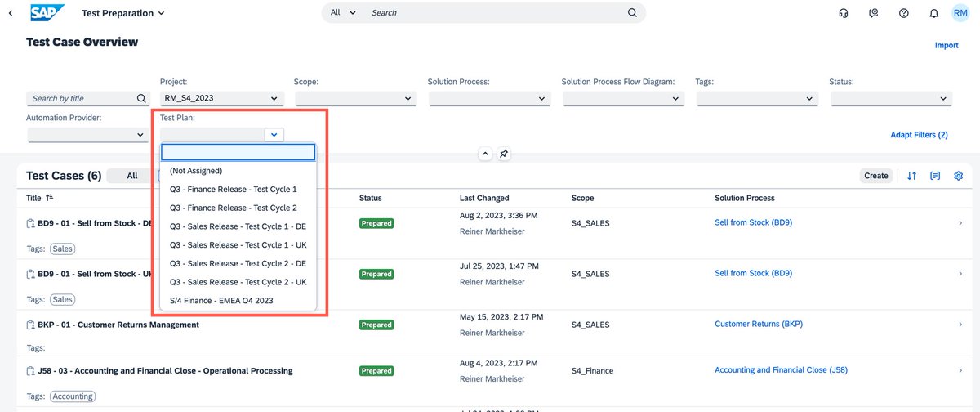Click the Test Plan list search box
Viewport: 980px width, 412px height.
(238, 152)
